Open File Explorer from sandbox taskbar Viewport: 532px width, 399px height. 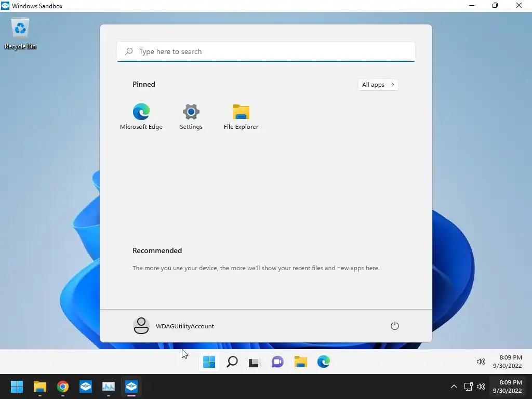301,362
